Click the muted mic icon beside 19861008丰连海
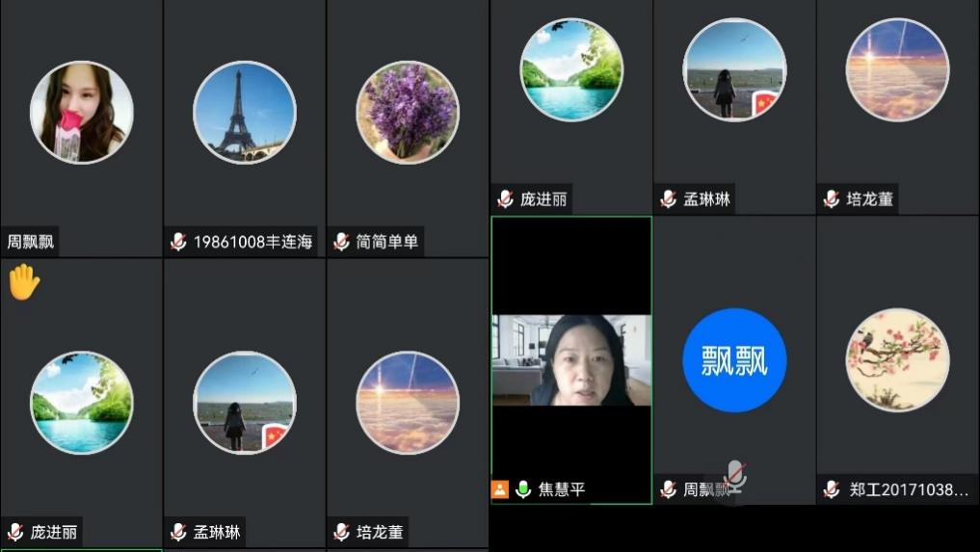Screen dimensions: 980x552 coord(178,242)
